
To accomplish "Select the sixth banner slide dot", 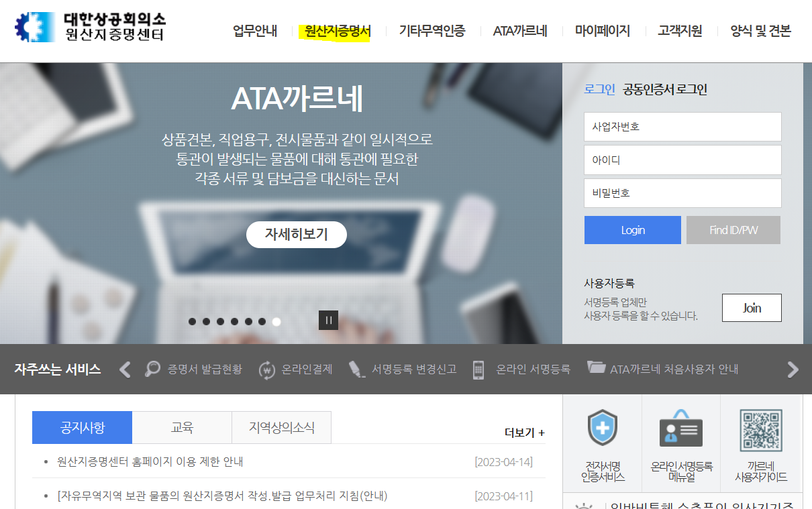I will click(262, 321).
